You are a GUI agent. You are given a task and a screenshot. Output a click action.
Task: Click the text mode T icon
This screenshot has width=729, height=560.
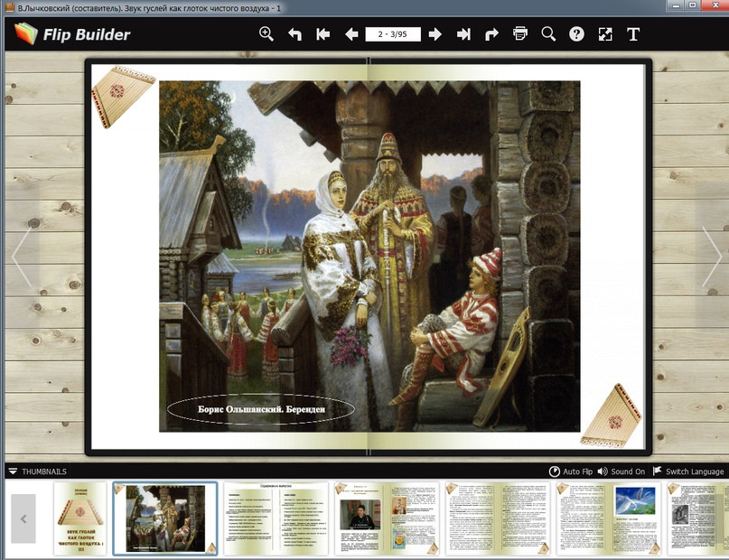(x=633, y=34)
